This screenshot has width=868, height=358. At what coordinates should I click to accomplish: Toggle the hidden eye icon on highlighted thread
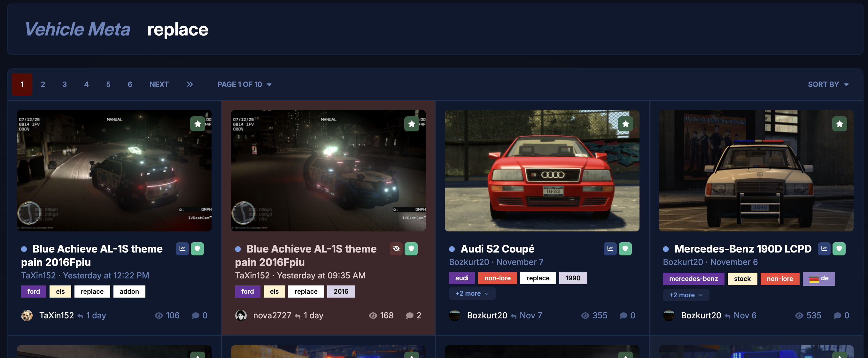396,249
